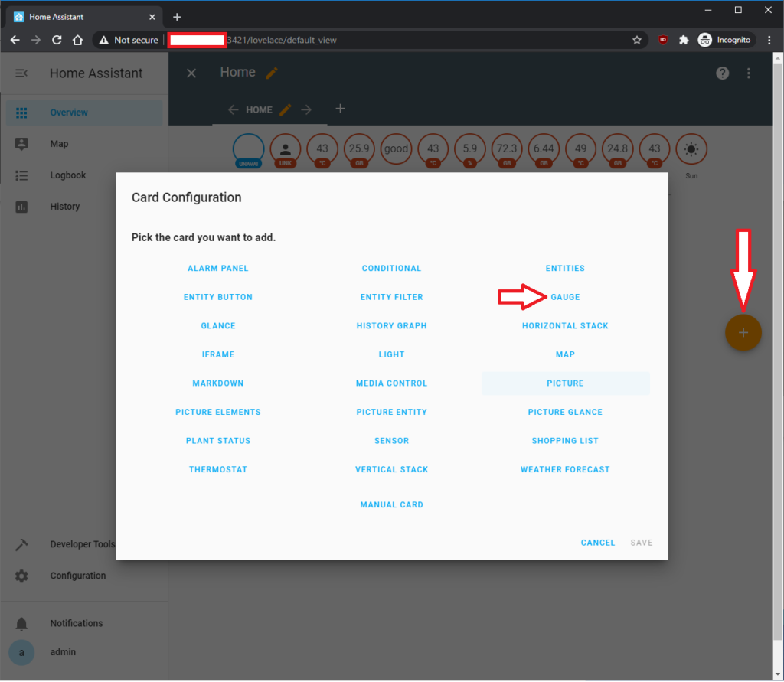Open Chrome menu three dots
This screenshot has height=682, width=784.
click(x=769, y=40)
